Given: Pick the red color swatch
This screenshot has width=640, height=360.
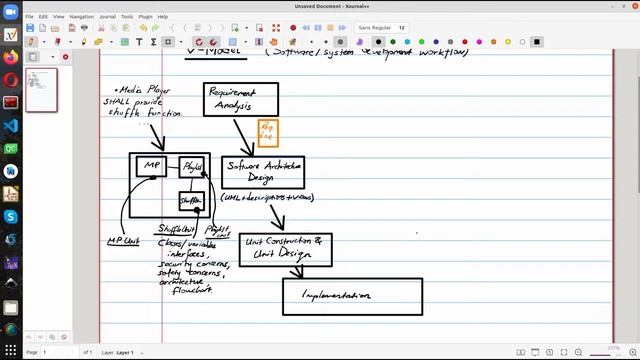Looking at the screenshot, I should point(464,42).
